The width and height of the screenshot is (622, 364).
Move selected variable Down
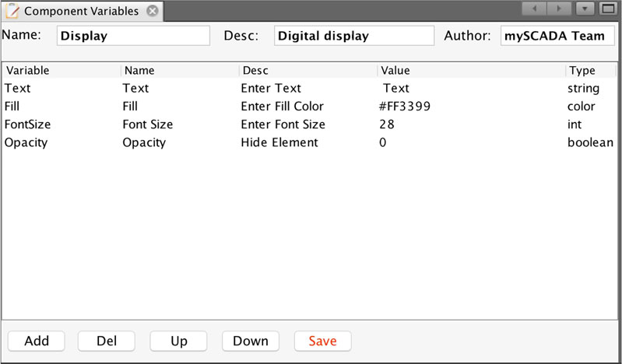[251, 341]
